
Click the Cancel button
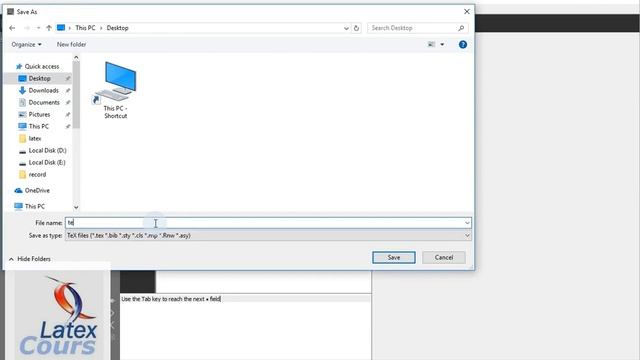(x=444, y=258)
